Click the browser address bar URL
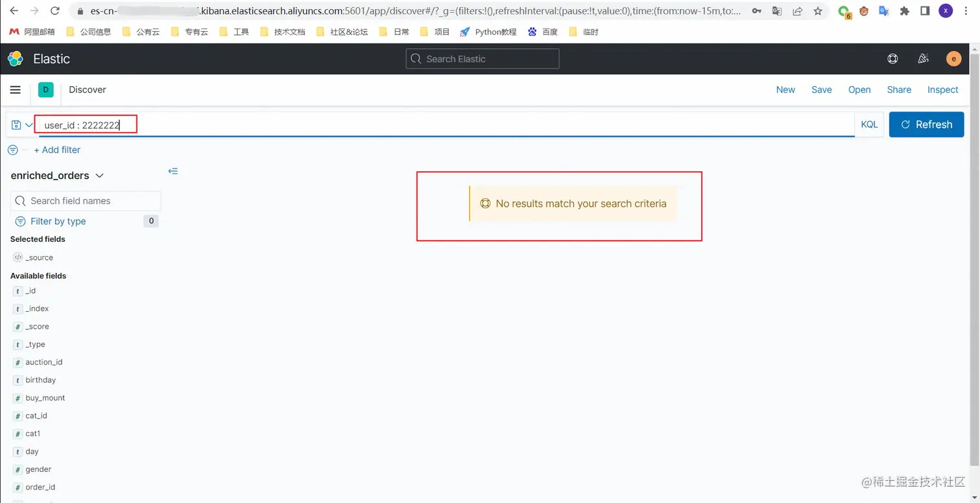980x503 pixels. click(x=415, y=11)
